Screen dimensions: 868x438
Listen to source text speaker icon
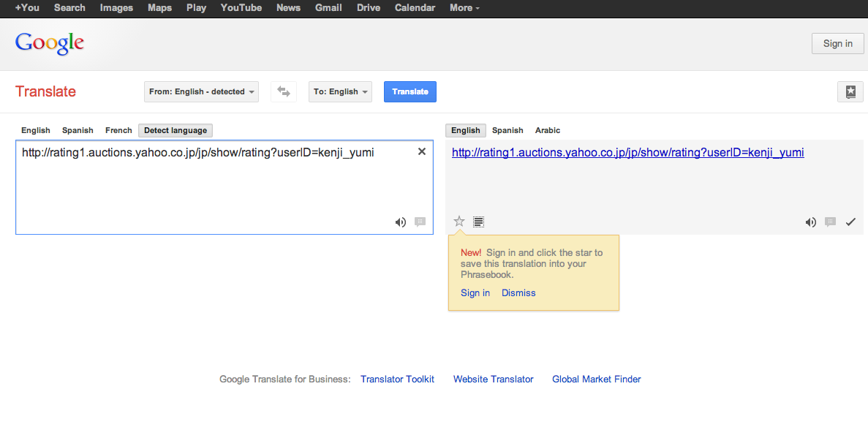(x=400, y=222)
